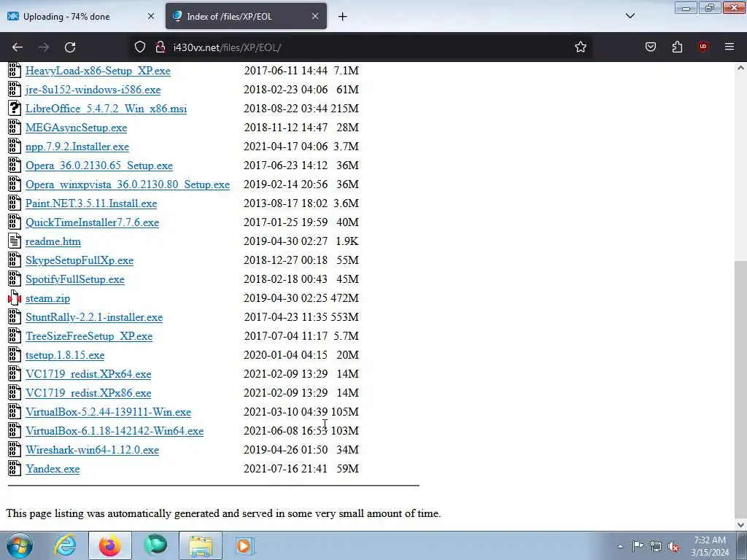This screenshot has width=747, height=560.
Task: Click the scrollbar up arrow
Action: pos(740,68)
